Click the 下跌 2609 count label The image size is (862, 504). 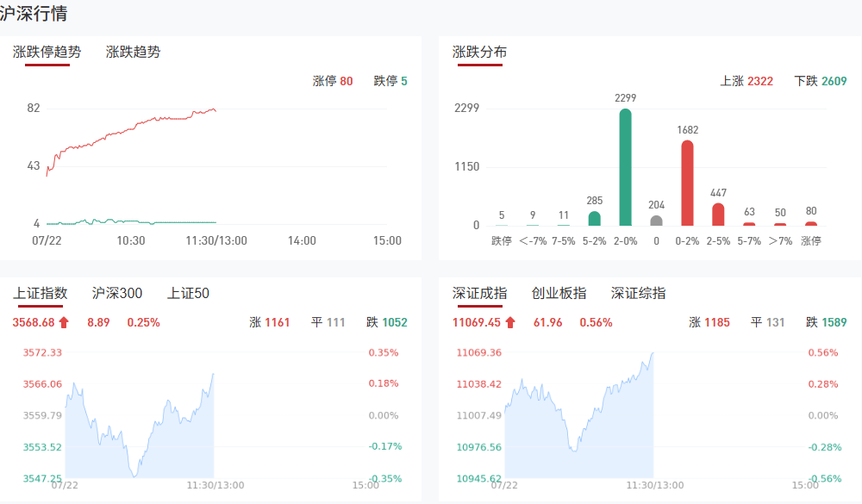click(821, 81)
